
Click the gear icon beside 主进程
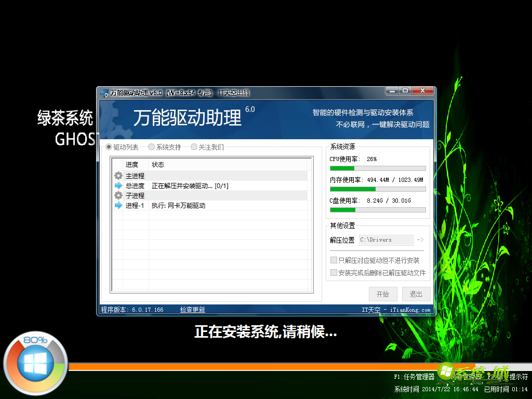(118, 176)
